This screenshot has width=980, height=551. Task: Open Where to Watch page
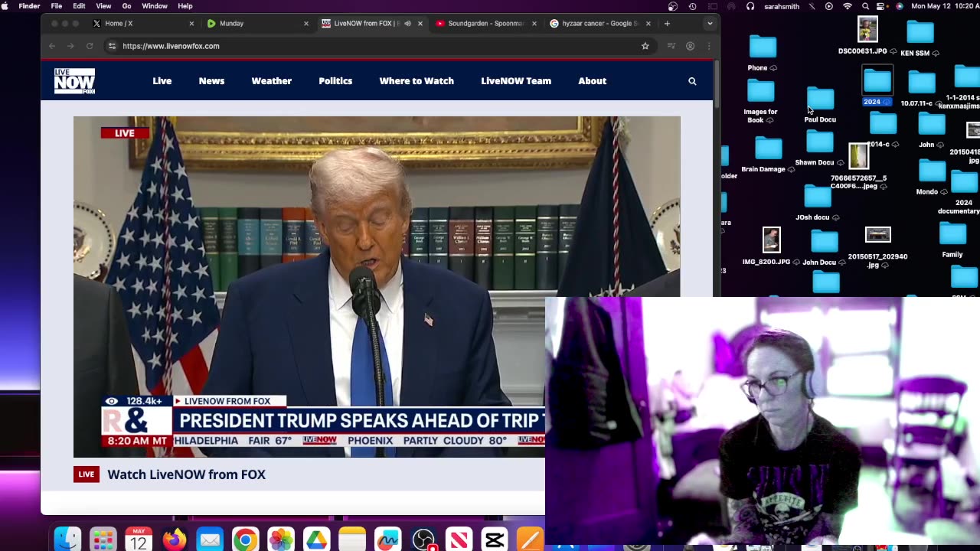(x=416, y=81)
